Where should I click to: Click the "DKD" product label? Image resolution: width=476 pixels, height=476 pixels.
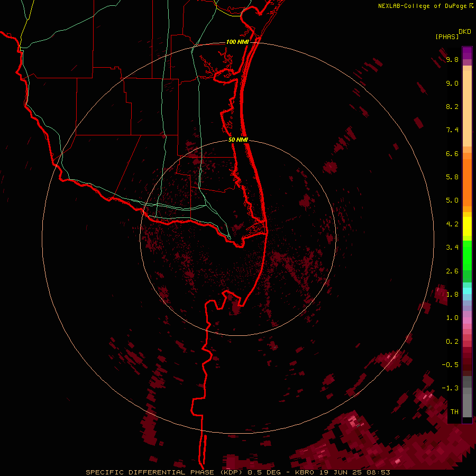point(465,32)
